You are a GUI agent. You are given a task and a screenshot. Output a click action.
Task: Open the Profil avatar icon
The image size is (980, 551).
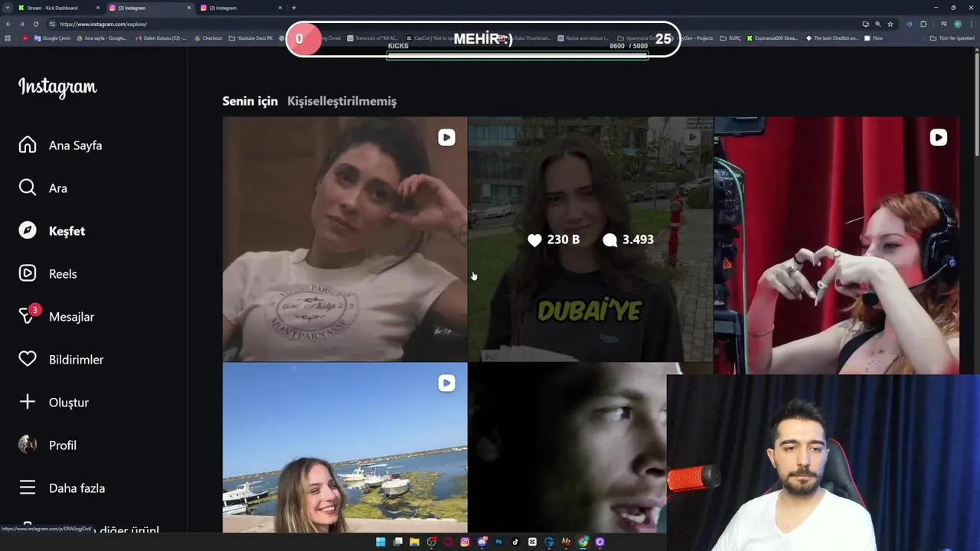28,445
